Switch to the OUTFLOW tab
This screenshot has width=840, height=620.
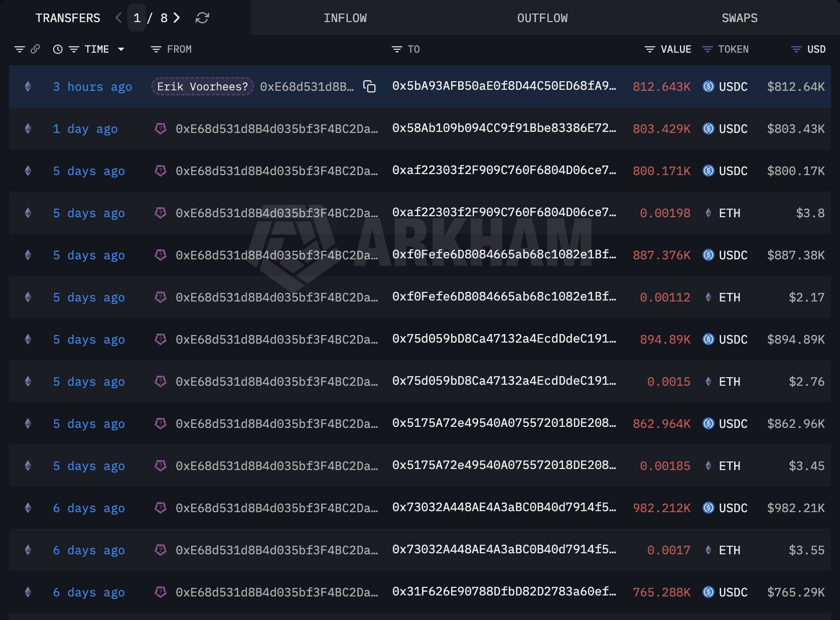tap(542, 18)
